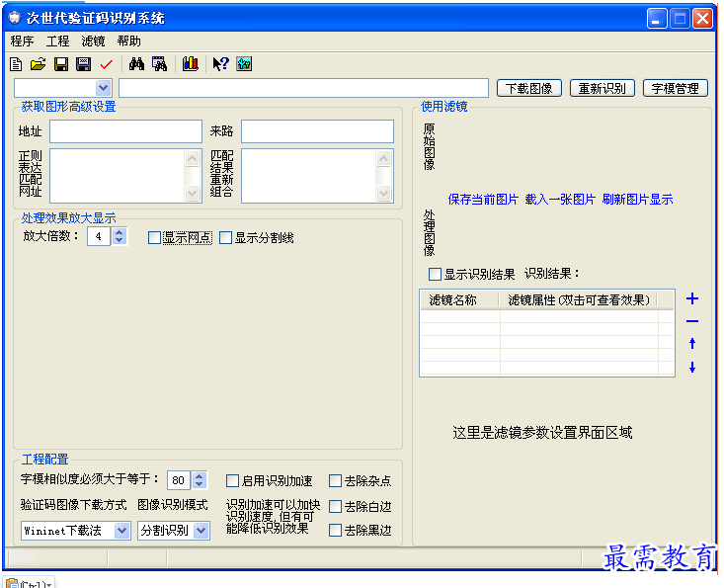Click the binoculars search icon
Image resolution: width=724 pixels, height=588 pixels.
(x=136, y=64)
